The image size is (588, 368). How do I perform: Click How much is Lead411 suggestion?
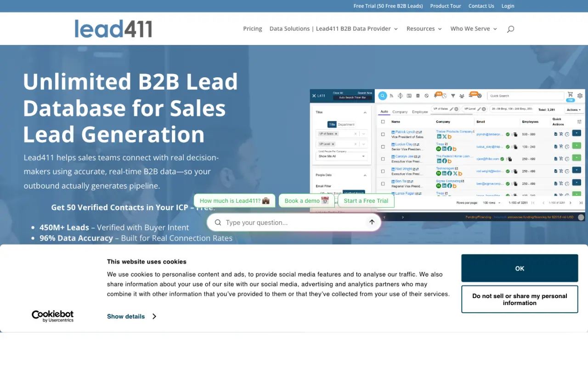234,201
